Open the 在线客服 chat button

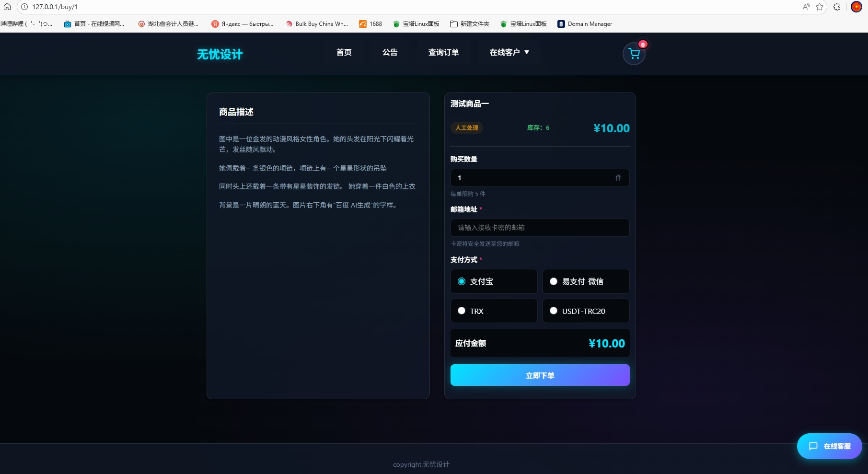829,446
